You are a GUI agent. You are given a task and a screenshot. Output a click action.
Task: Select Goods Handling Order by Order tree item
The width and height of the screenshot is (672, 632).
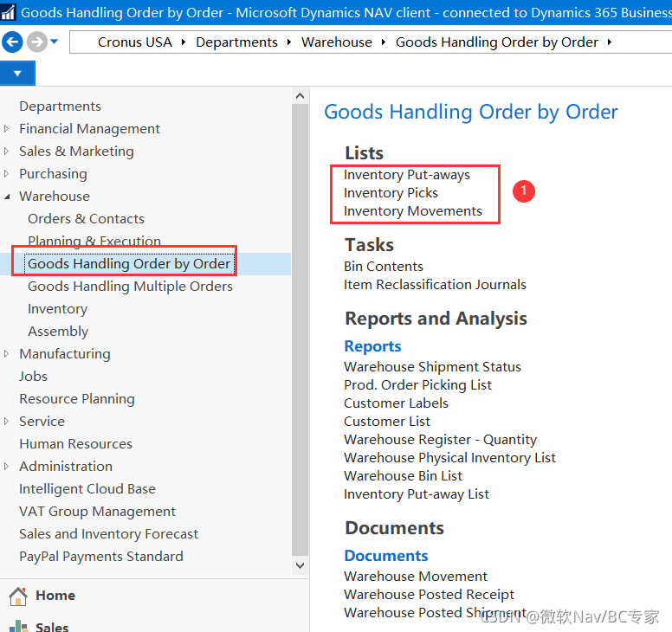pyautogui.click(x=129, y=263)
